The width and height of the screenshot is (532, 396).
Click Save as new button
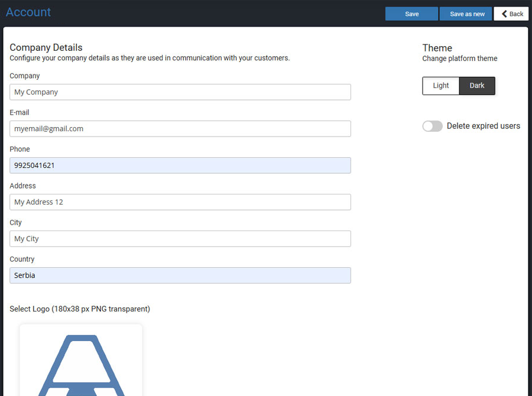(x=466, y=14)
